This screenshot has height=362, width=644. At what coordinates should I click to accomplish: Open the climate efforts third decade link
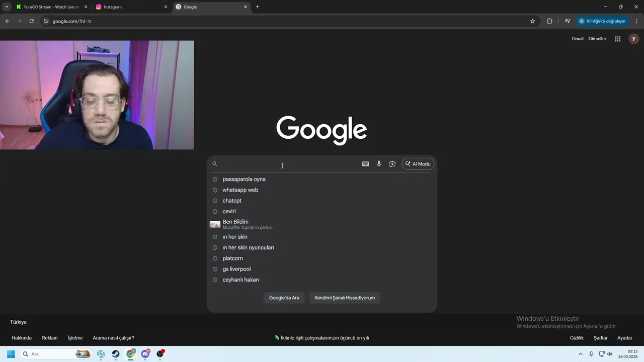pyautogui.click(x=322, y=338)
